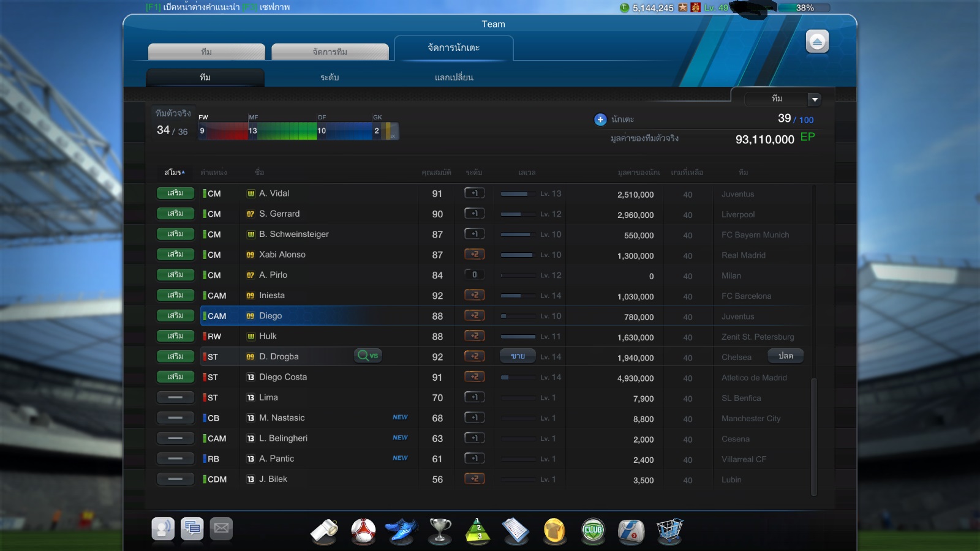The width and height of the screenshot is (980, 551).
Task: Click the level progress bar for Hulk
Action: pyautogui.click(x=518, y=337)
